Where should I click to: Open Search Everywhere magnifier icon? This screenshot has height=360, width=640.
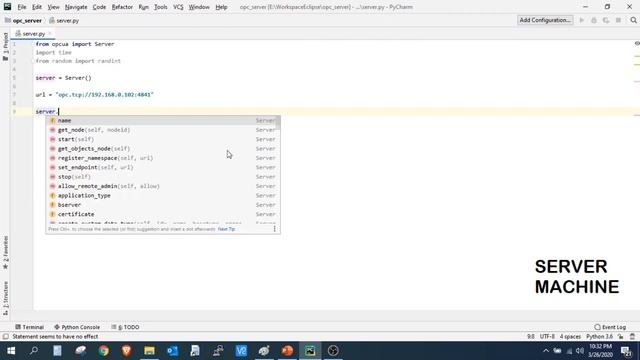point(633,20)
